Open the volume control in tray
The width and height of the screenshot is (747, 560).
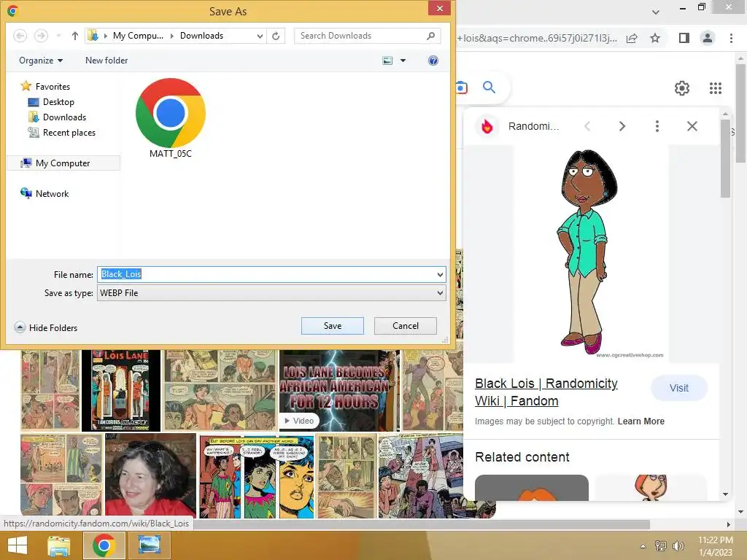(678, 546)
